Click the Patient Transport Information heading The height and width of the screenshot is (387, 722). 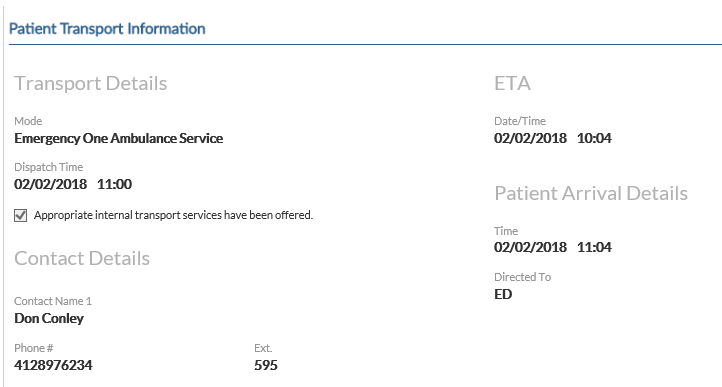point(107,29)
